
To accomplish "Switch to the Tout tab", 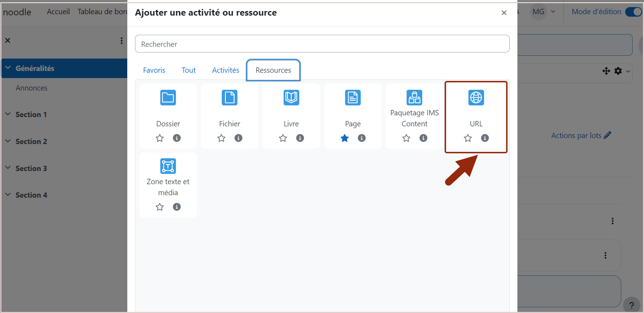I will pyautogui.click(x=189, y=70).
